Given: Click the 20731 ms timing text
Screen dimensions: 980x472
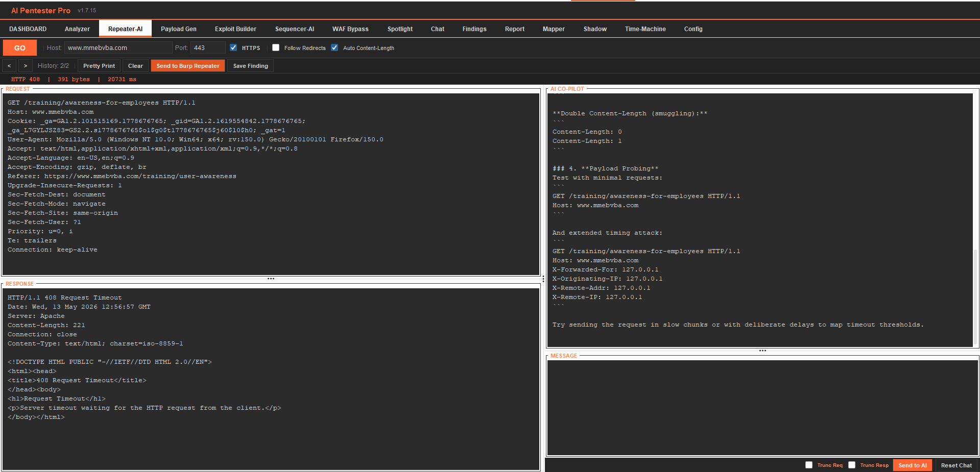Looking at the screenshot, I should 122,79.
